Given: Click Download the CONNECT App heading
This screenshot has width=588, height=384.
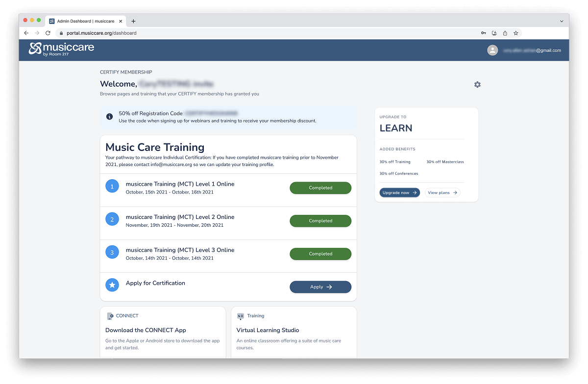Looking at the screenshot, I should pos(146,330).
